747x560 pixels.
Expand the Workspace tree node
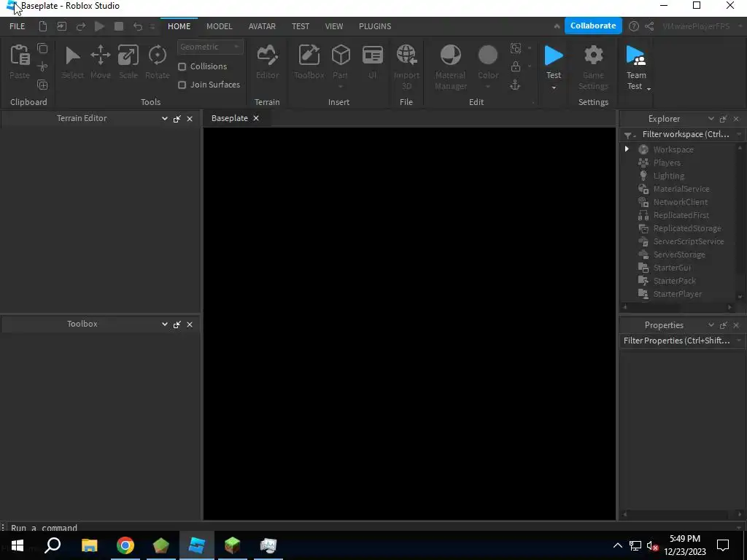627,149
